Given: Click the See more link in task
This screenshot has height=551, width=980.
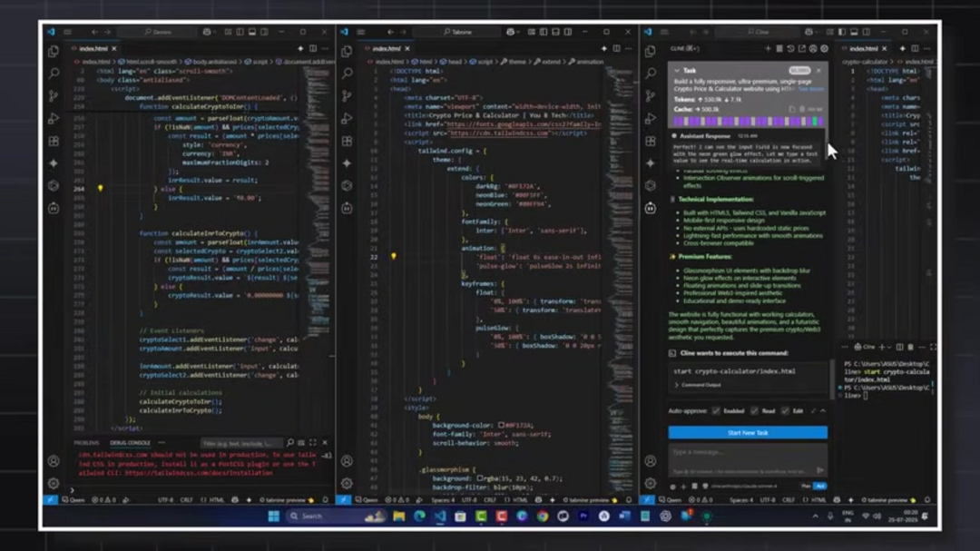Looking at the screenshot, I should [x=811, y=89].
